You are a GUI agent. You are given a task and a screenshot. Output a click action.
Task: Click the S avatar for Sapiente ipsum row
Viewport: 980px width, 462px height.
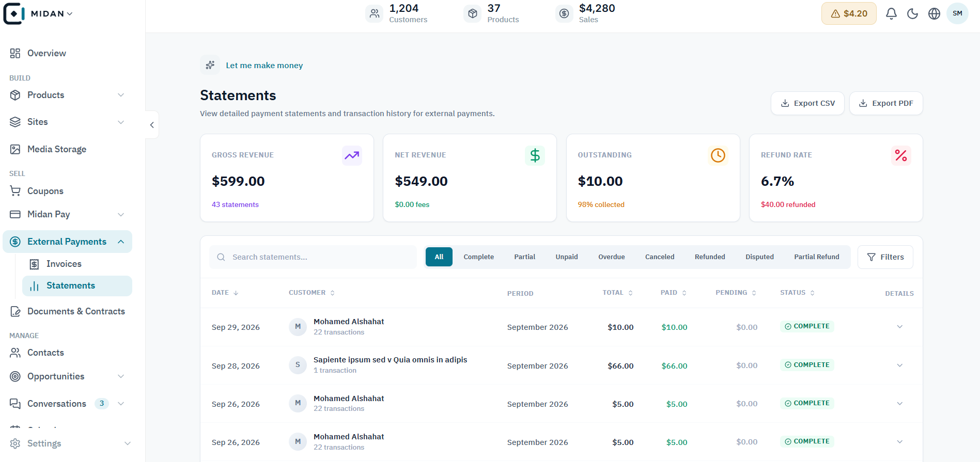(x=298, y=365)
